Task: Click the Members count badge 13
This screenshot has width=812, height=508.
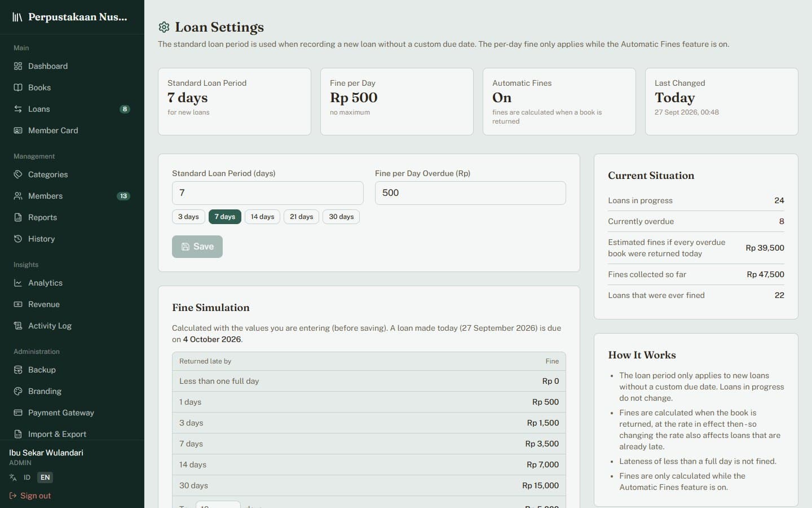Action: click(x=123, y=196)
